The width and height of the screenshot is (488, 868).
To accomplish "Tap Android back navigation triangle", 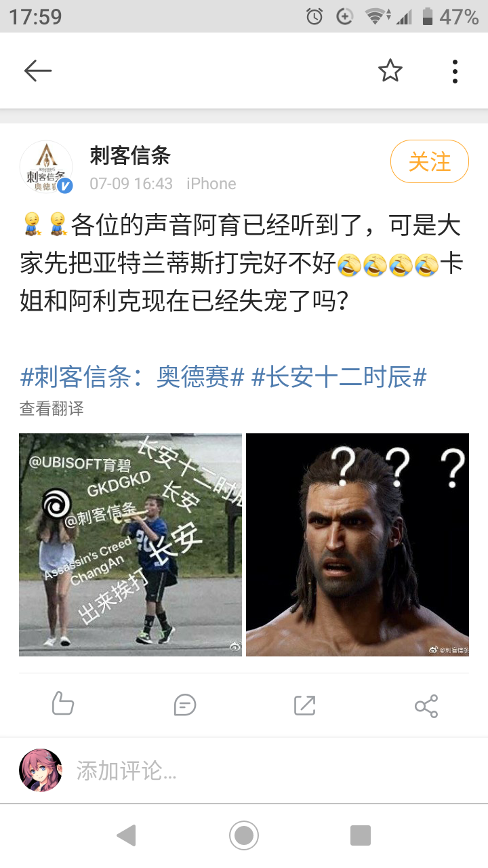I will coord(126,835).
